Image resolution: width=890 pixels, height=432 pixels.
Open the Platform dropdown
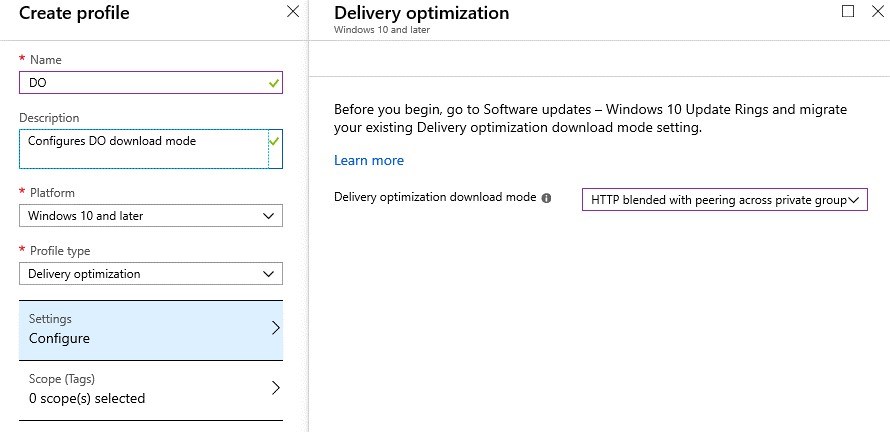(151, 216)
